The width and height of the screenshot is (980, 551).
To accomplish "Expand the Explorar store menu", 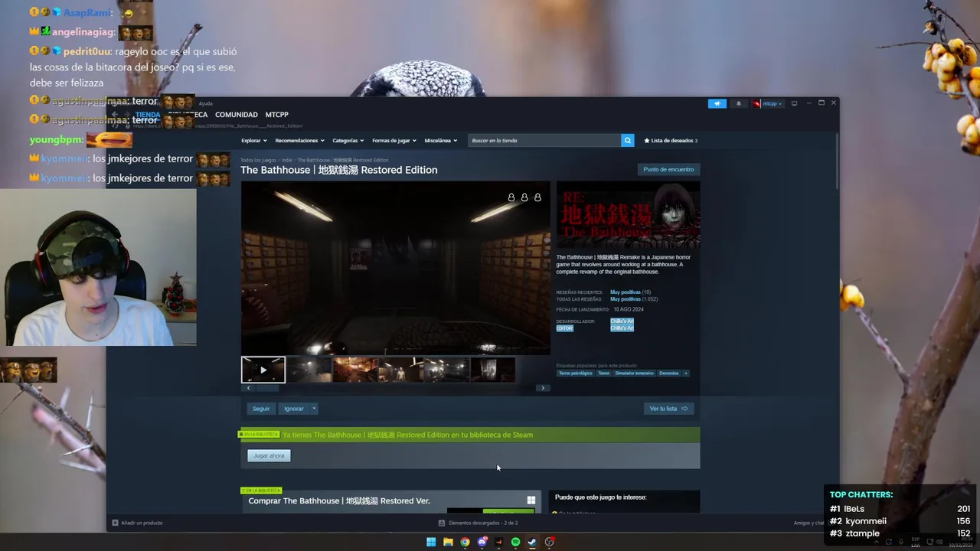I will click(x=253, y=141).
